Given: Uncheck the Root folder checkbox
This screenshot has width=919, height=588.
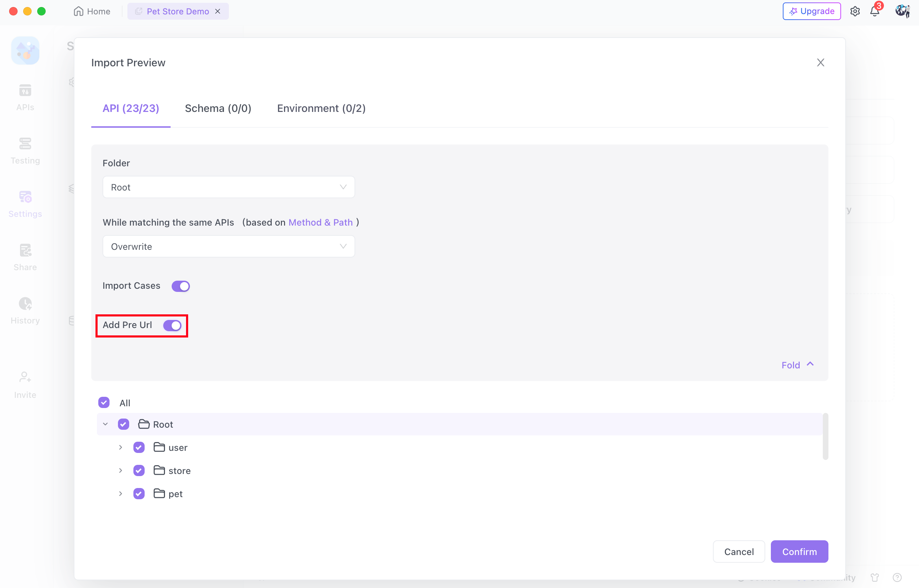Looking at the screenshot, I should (123, 424).
